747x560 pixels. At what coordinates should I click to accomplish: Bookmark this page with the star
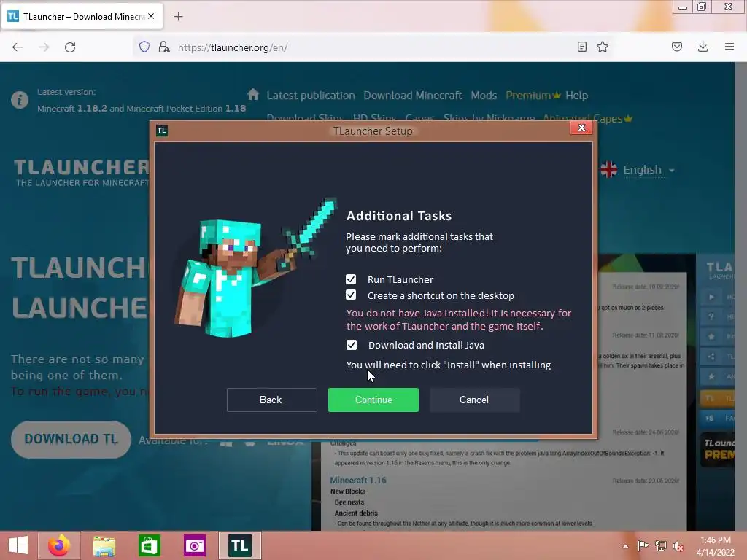click(x=603, y=47)
